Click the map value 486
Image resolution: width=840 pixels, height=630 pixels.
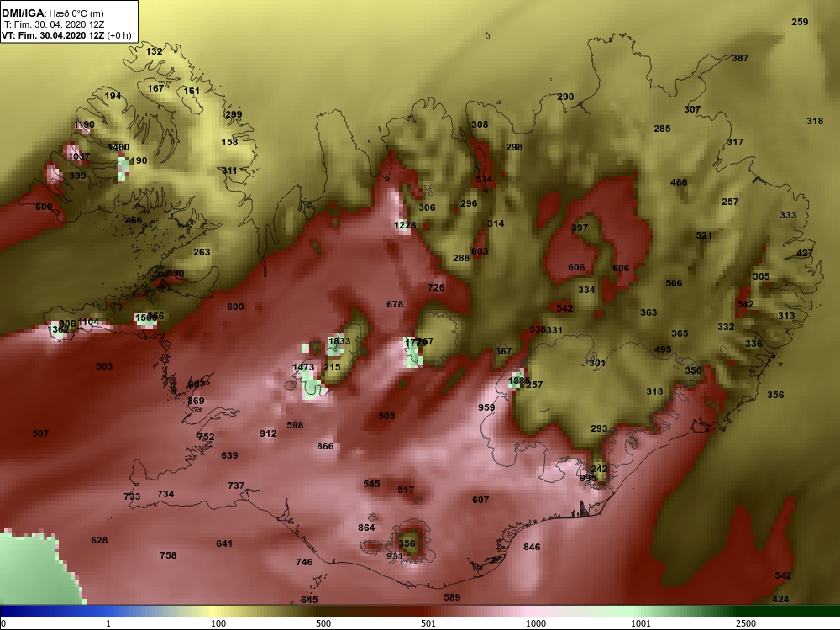coord(679,183)
